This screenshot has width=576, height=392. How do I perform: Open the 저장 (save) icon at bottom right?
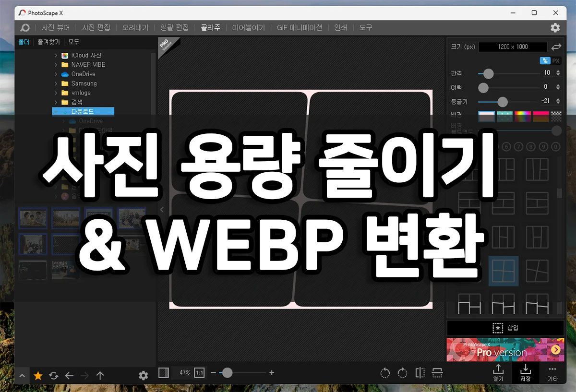click(x=525, y=372)
